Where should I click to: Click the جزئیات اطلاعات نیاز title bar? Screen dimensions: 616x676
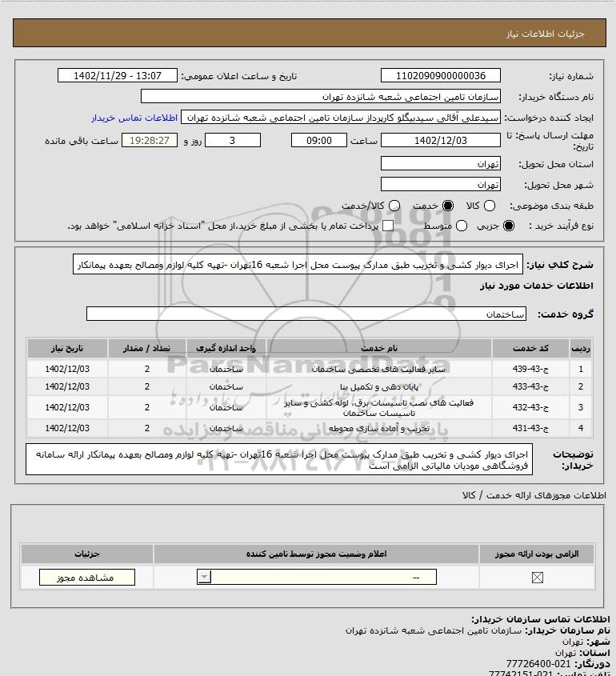(x=310, y=33)
